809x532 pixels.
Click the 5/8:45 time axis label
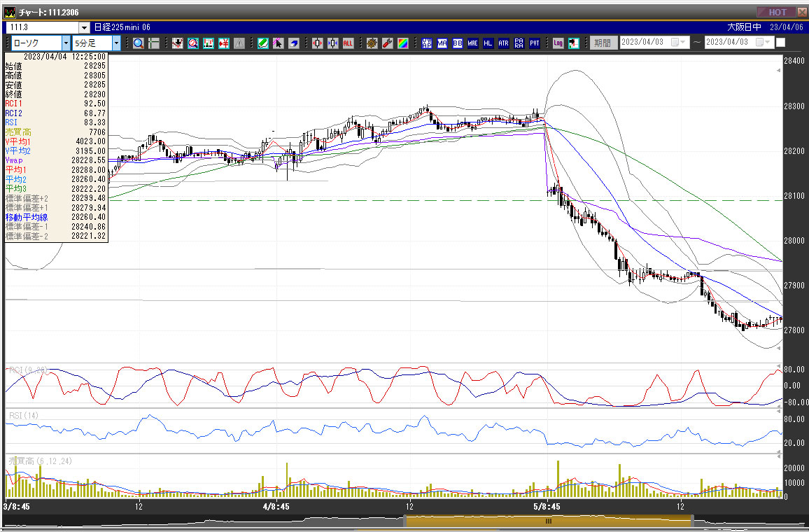547,507
